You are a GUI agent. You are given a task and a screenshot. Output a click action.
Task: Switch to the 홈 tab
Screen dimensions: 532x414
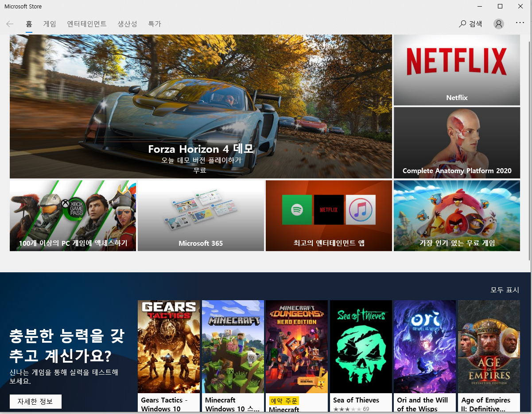coord(29,24)
